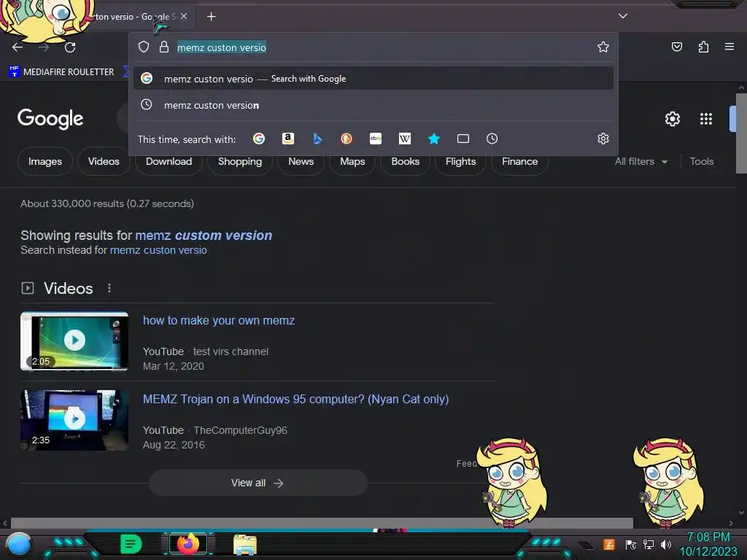Select the Flights filter chip
The image size is (747, 560).
tap(460, 161)
